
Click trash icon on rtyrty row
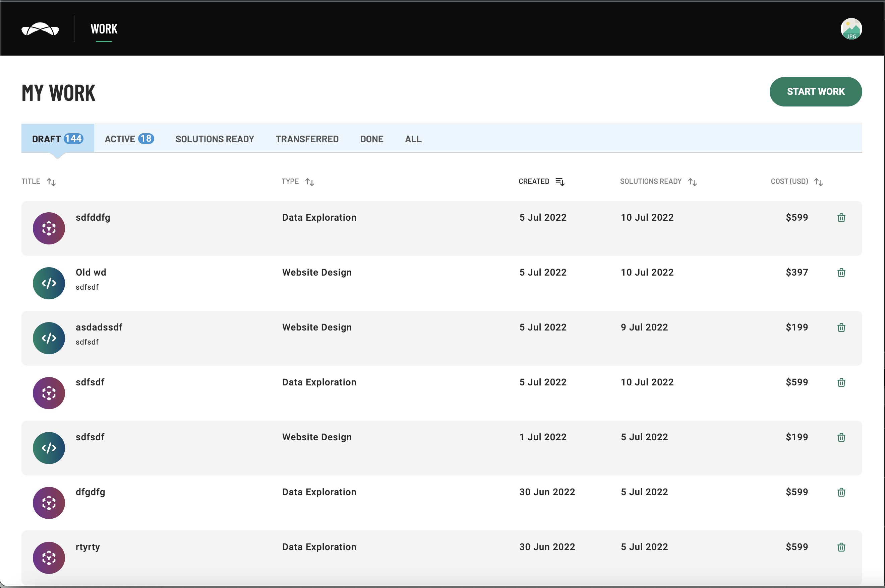click(x=841, y=547)
